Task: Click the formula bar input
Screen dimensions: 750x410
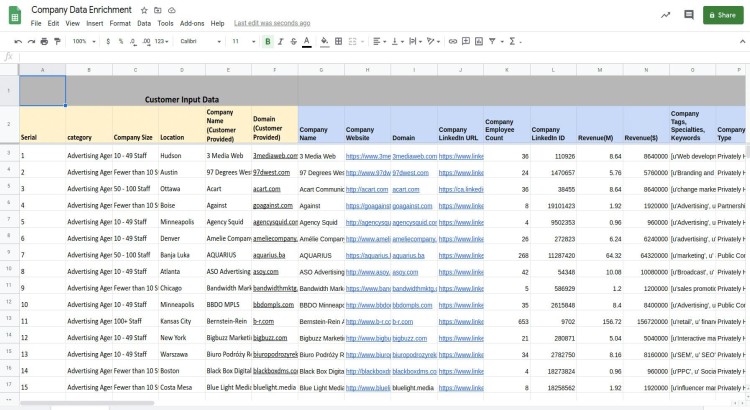Action: click(x=383, y=57)
